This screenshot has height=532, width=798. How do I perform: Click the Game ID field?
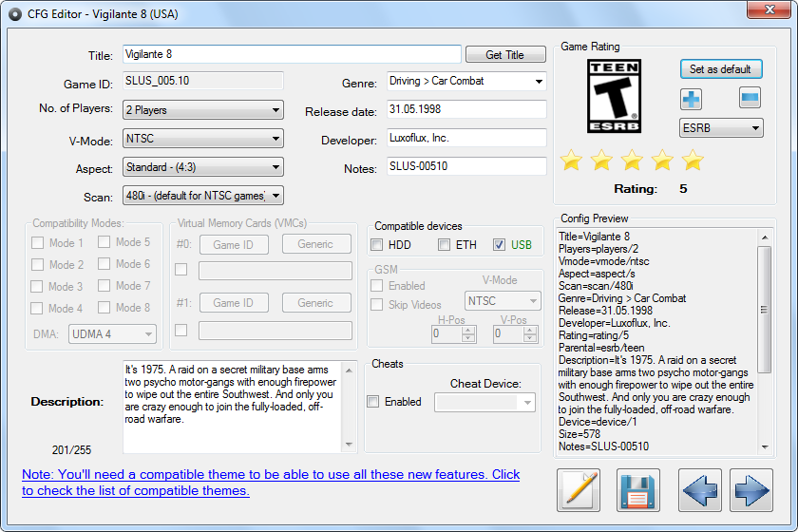click(x=203, y=81)
